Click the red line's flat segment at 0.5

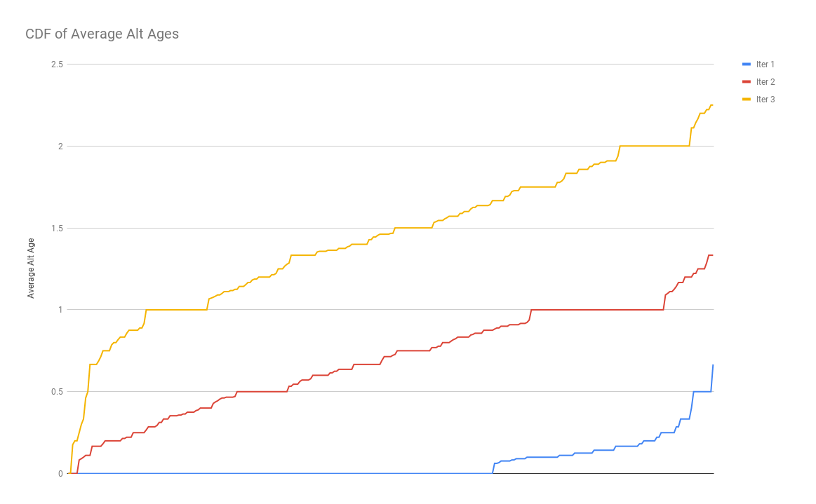pos(262,392)
